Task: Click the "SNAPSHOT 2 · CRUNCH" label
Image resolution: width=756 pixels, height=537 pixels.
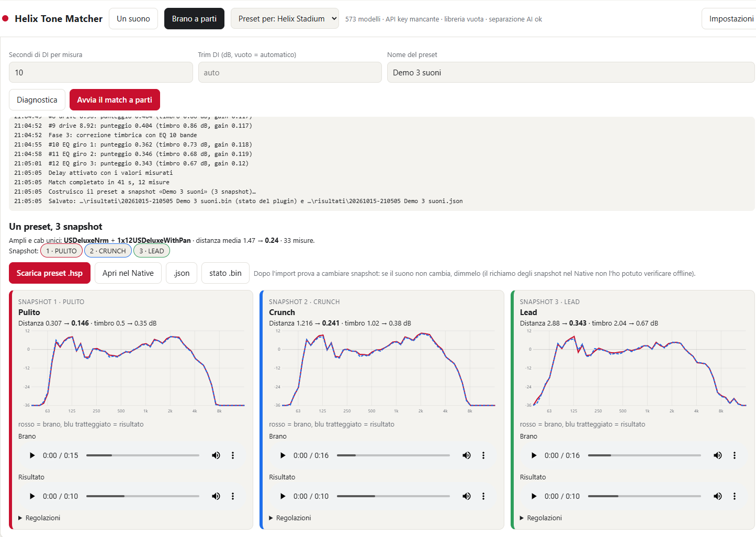Action: pyautogui.click(x=304, y=301)
